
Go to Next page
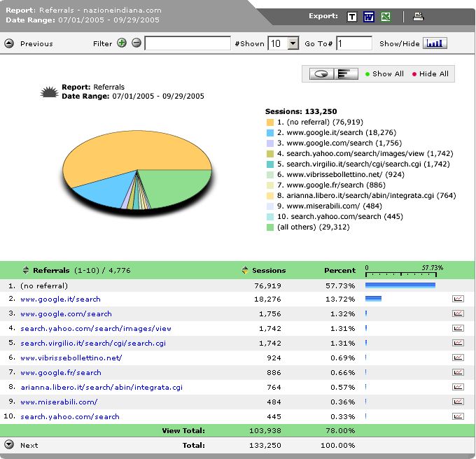[x=8, y=445]
